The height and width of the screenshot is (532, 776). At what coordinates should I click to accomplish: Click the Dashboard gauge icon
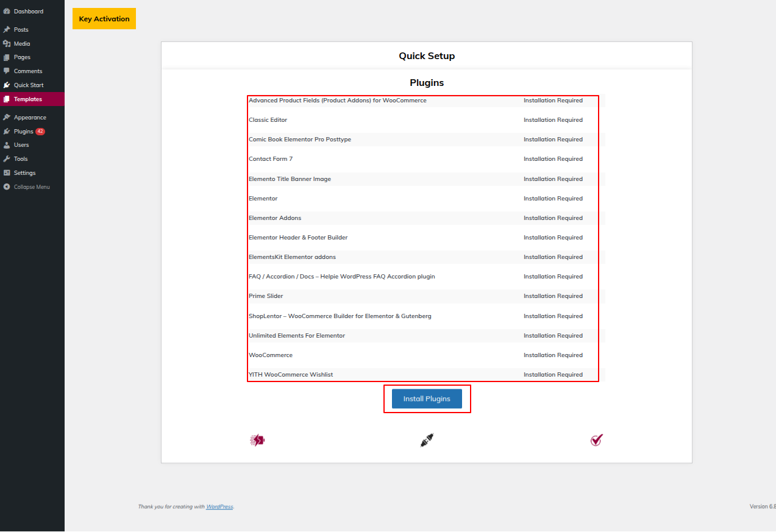coord(7,12)
